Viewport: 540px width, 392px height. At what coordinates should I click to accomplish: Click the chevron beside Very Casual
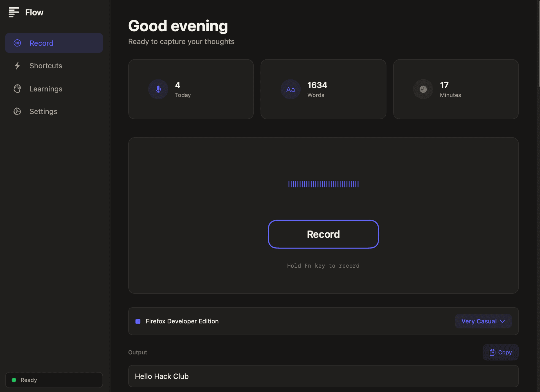pyautogui.click(x=503, y=321)
